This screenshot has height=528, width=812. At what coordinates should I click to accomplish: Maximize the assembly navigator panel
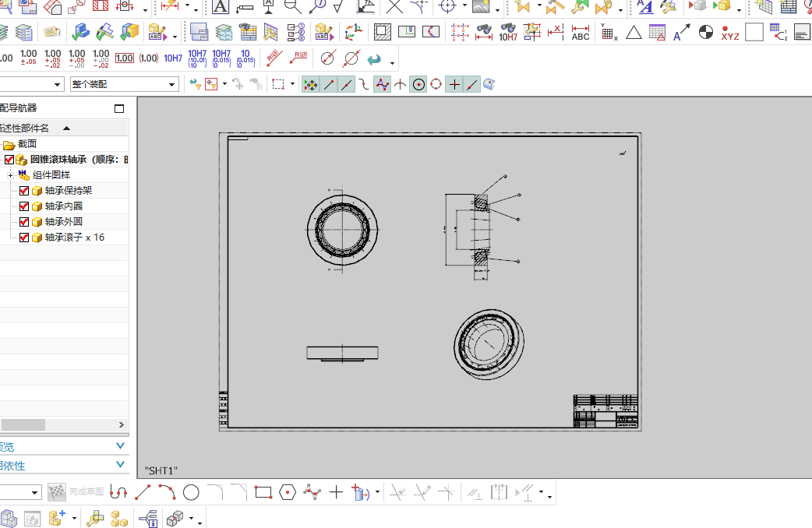point(119,108)
